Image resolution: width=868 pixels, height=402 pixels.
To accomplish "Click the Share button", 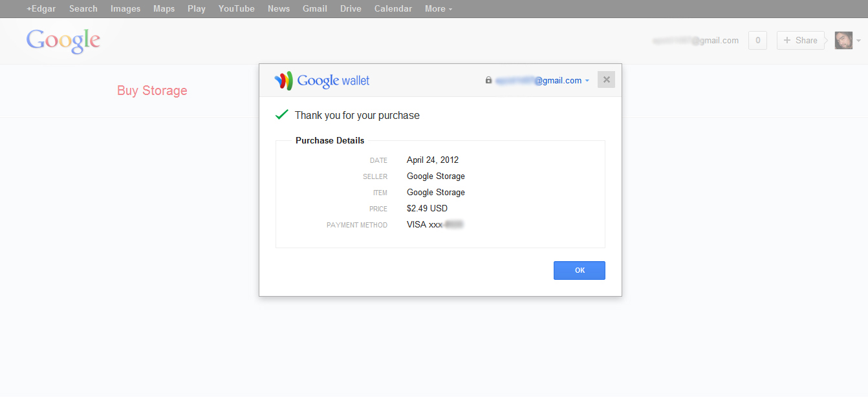I will click(800, 40).
